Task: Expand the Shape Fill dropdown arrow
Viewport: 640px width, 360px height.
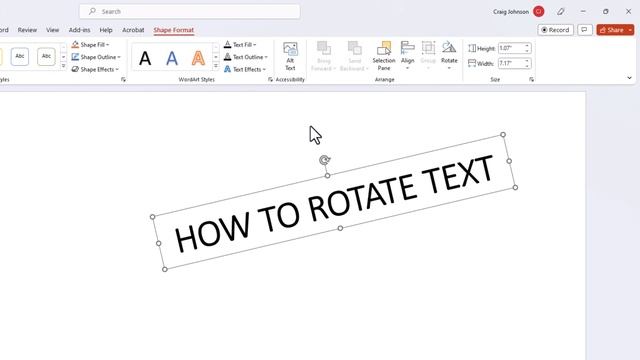Action: point(107,45)
